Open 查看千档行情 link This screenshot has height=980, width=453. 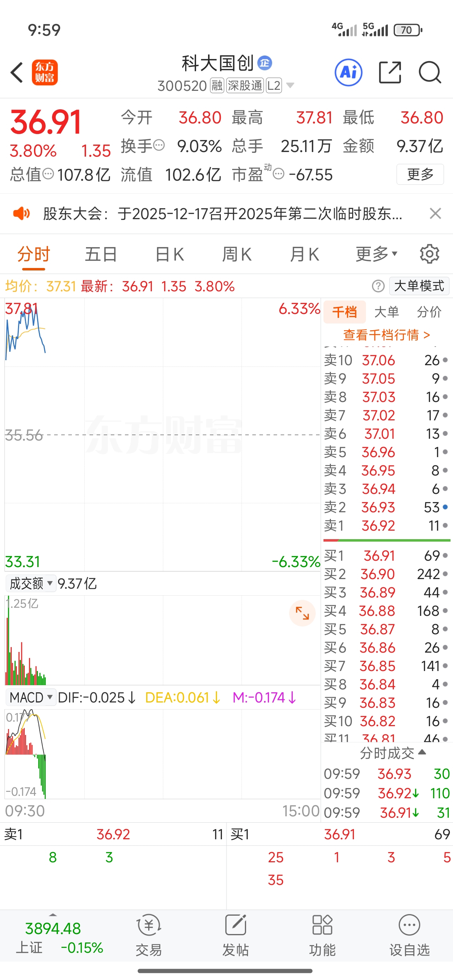(387, 335)
